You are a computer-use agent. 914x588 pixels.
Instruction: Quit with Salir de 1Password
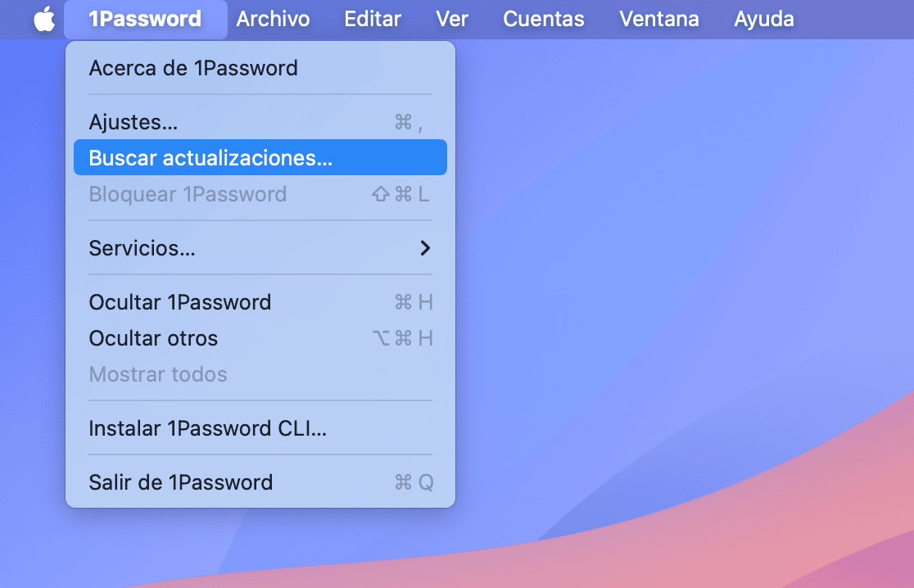point(180,482)
